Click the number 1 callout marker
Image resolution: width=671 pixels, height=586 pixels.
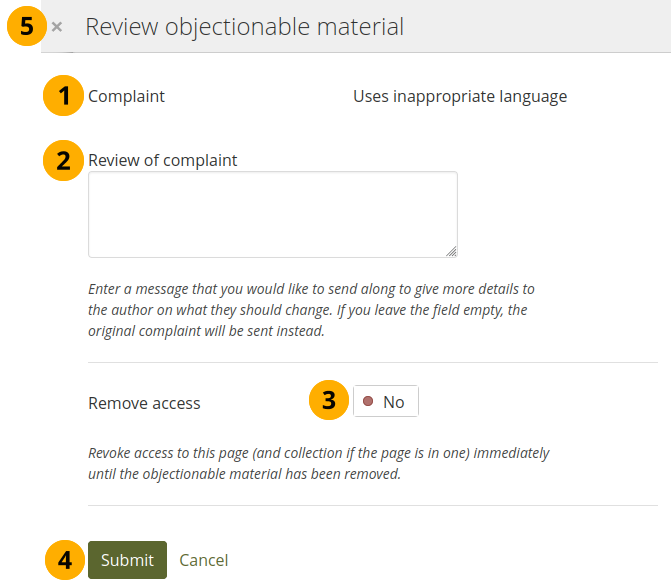[64, 97]
